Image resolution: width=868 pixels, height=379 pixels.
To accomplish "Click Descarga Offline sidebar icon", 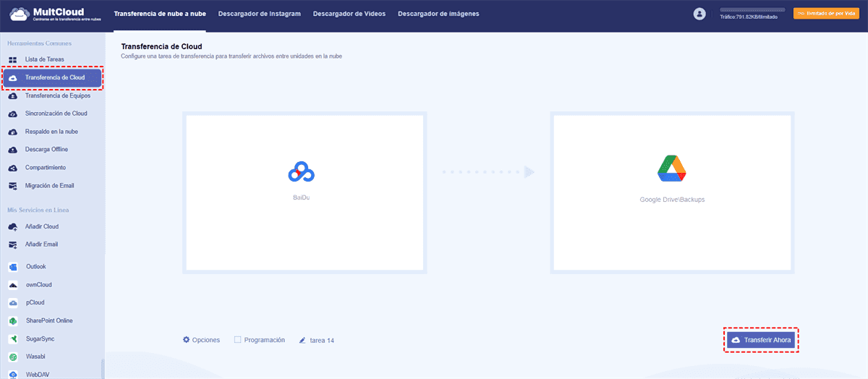I will click(x=13, y=150).
